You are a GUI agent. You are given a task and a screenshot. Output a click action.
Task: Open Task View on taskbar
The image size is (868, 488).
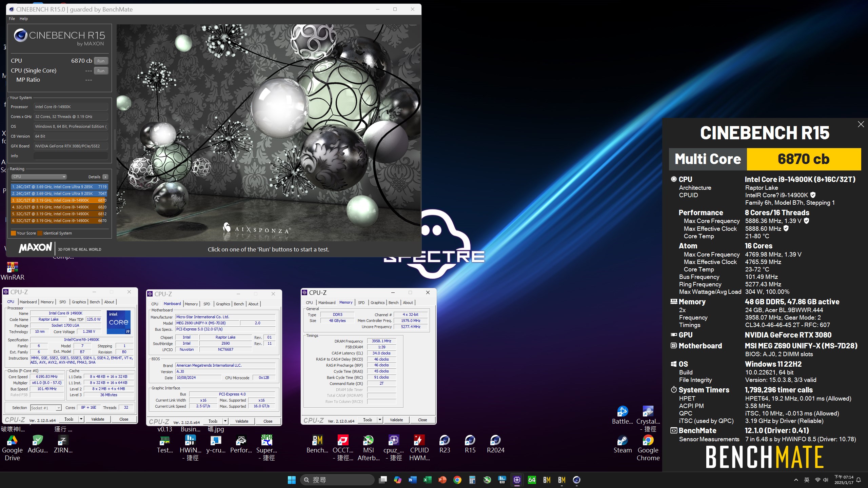point(382,480)
